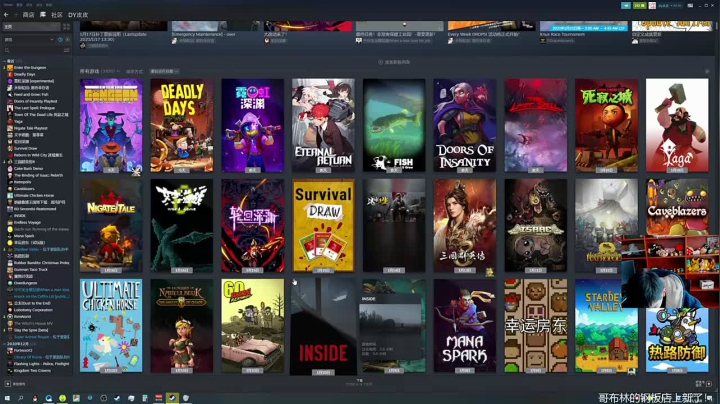Click the sidebar game search field
The image size is (720, 404).
pos(32,50)
